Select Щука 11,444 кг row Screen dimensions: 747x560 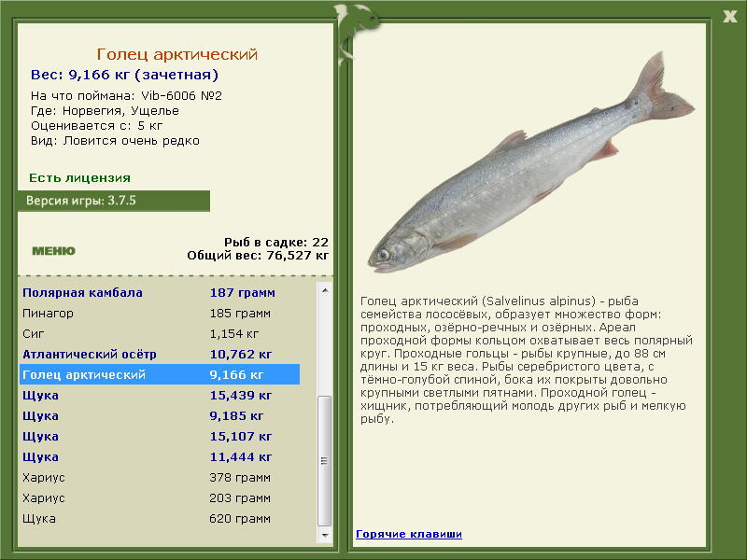pos(160,456)
